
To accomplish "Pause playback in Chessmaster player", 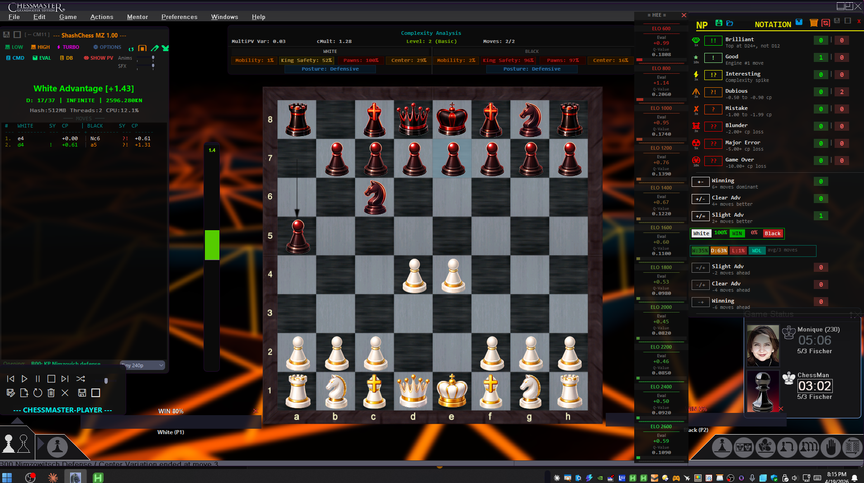I will coord(37,379).
